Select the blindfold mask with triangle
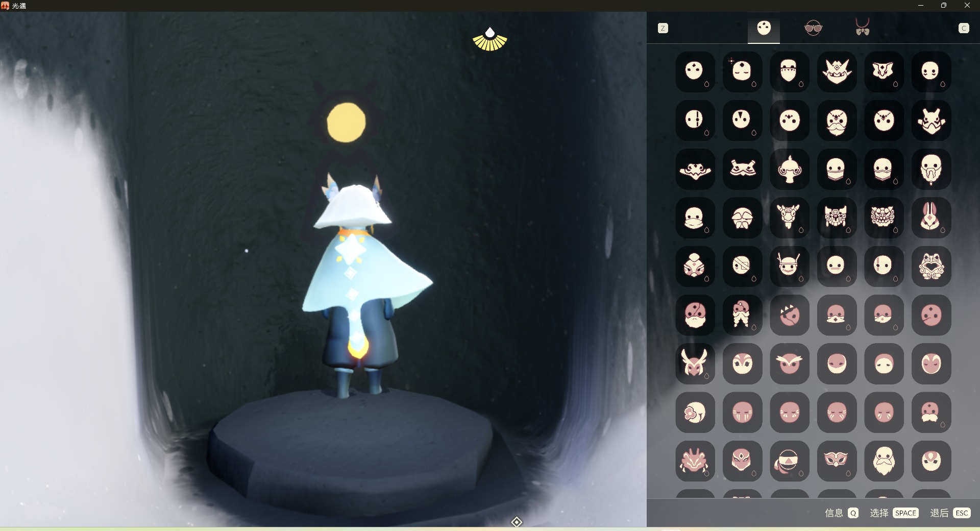The width and height of the screenshot is (980, 531). pos(790,461)
